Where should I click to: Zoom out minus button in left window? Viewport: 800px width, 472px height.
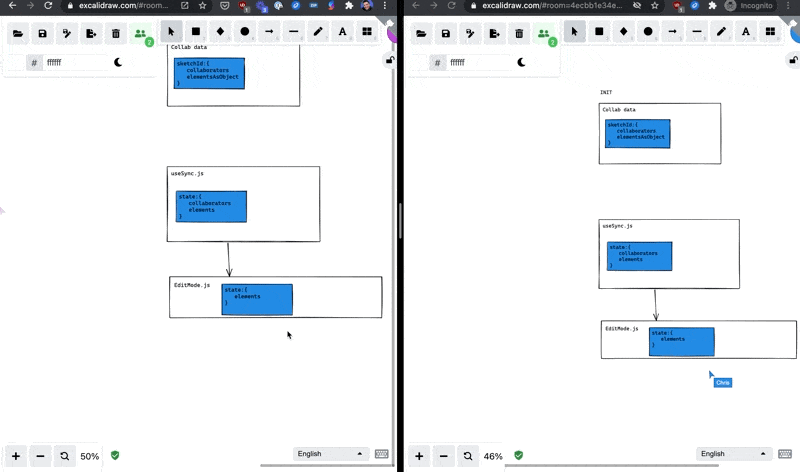pyautogui.click(x=40, y=456)
